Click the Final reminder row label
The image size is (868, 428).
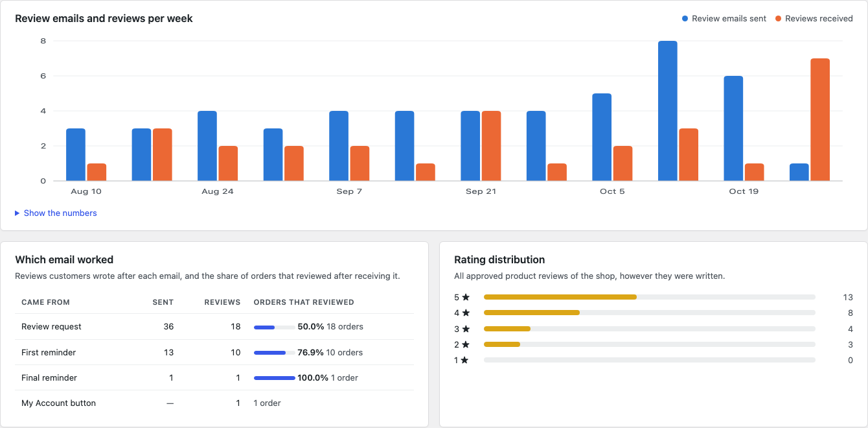(x=49, y=378)
